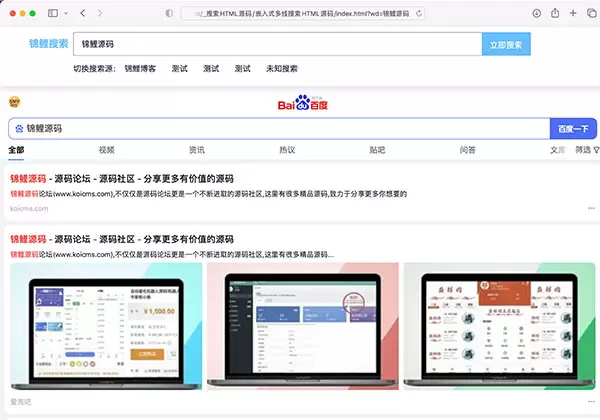Open first 锦鲤源码 - 源码论坛 result title
Viewport: 600px width, 420px height.
tap(122, 179)
